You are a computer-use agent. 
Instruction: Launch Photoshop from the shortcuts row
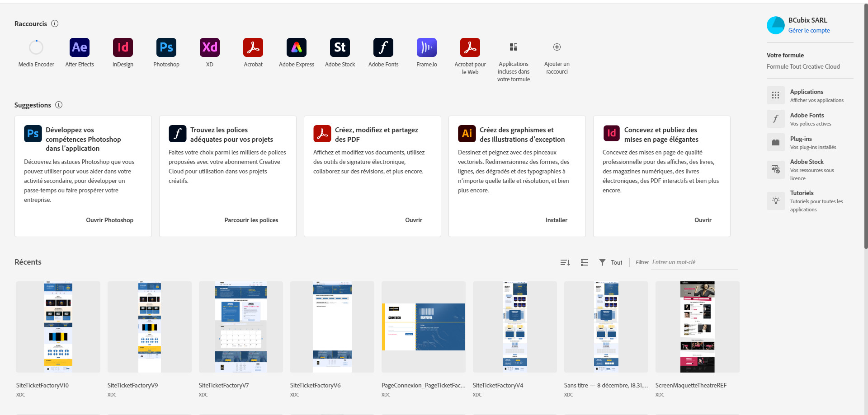click(x=166, y=47)
